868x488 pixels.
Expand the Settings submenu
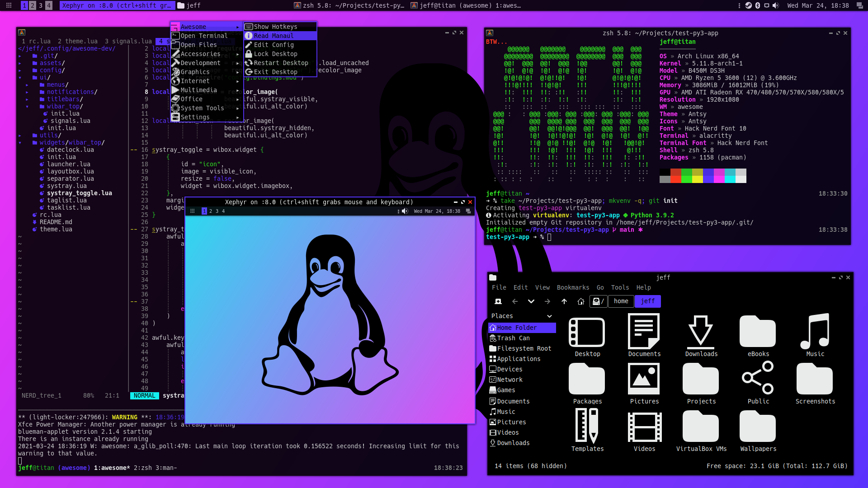(x=207, y=117)
